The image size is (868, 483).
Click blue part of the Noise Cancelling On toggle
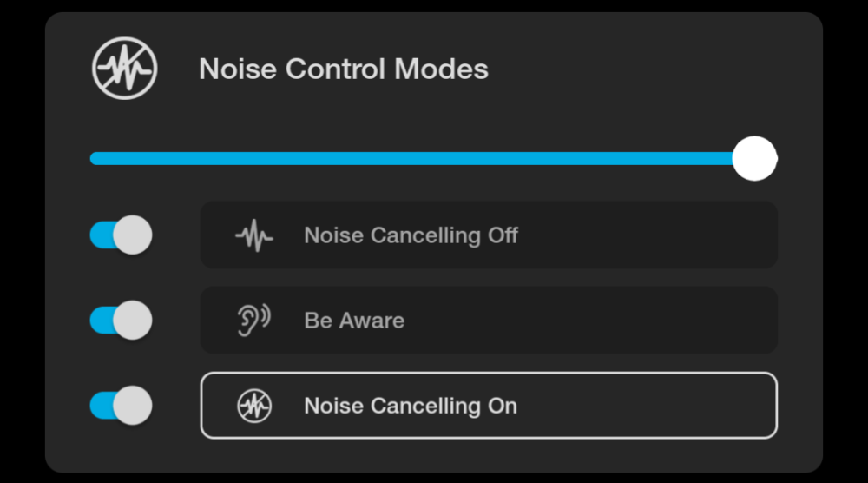(101, 406)
